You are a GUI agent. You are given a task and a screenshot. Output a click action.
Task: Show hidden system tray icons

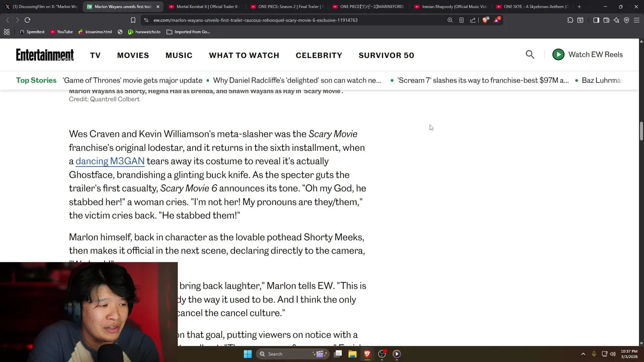tap(583, 354)
